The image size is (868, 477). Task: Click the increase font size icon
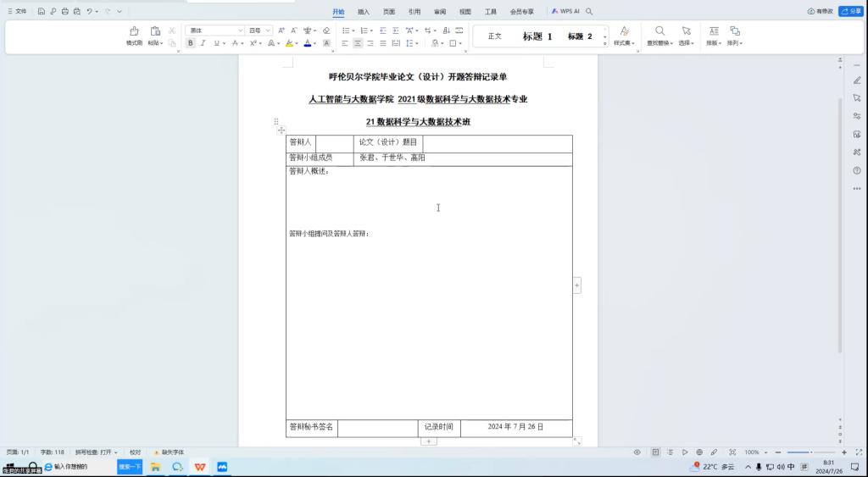coord(282,31)
